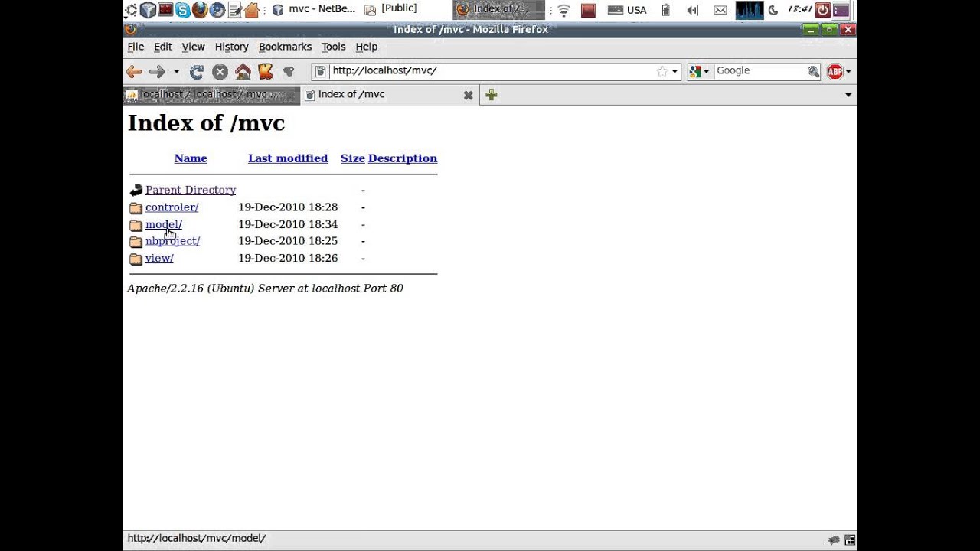Viewport: 980px width, 551px height.
Task: Bookmark this page with the star icon
Action: pos(661,71)
